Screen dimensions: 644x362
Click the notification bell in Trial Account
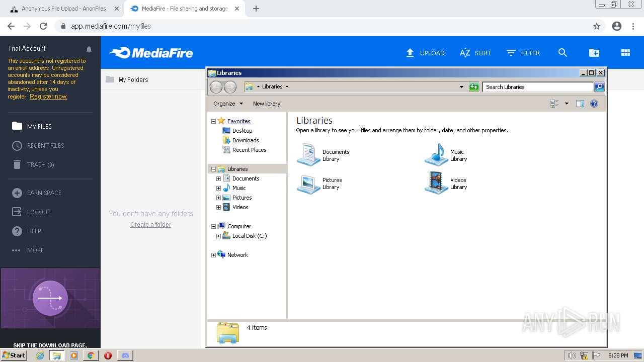pos(89,49)
